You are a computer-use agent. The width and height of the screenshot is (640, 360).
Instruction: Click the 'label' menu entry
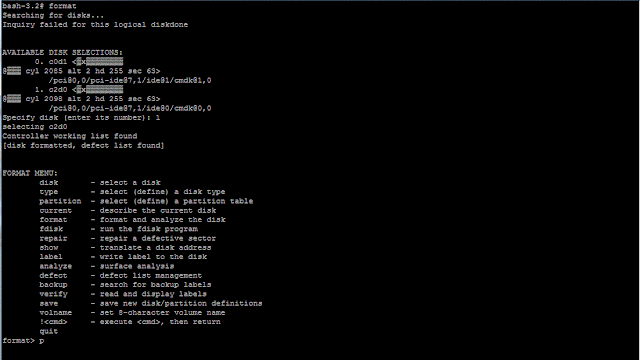(x=51, y=257)
